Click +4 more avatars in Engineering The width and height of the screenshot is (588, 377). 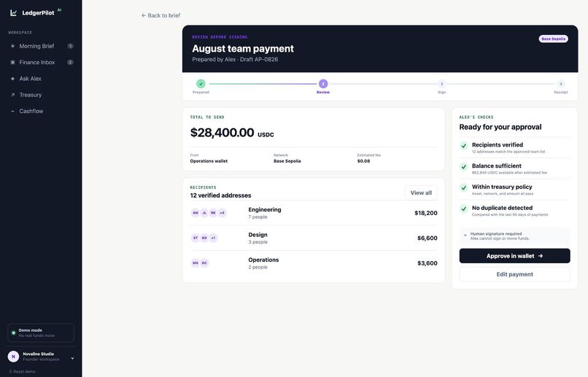222,213
